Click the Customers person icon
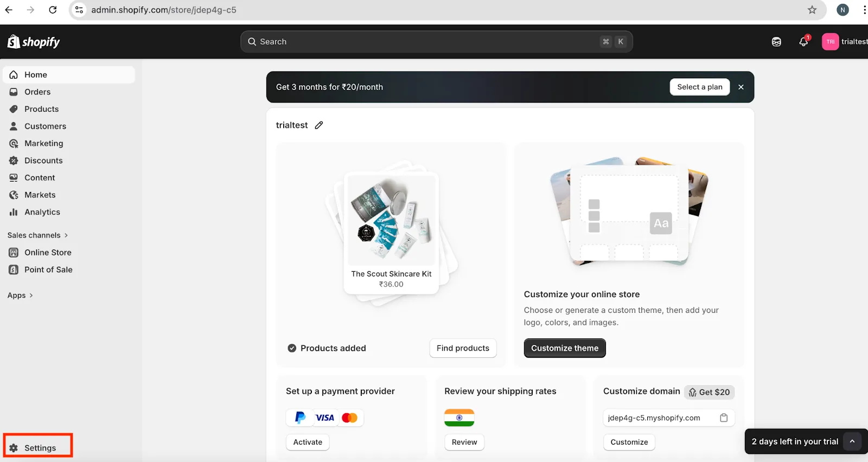This screenshot has width=868, height=462. click(14, 126)
